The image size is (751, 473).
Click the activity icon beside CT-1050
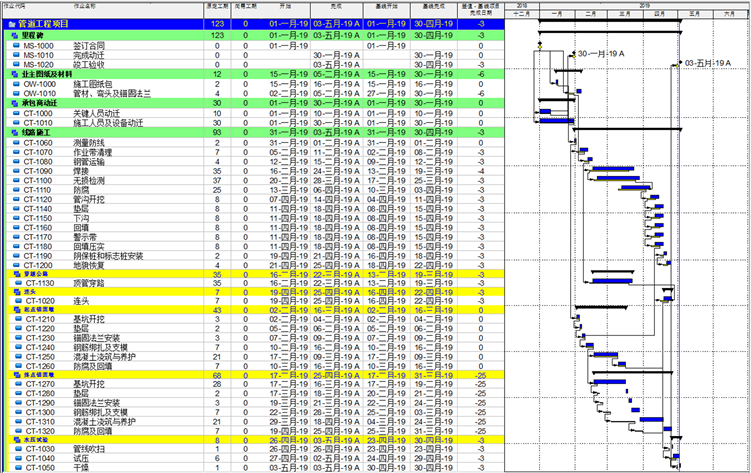[17, 467]
